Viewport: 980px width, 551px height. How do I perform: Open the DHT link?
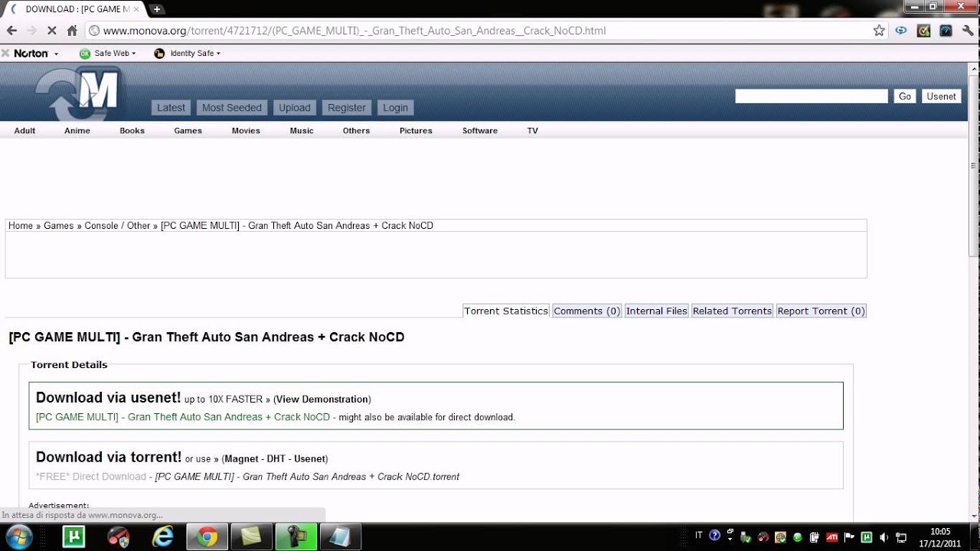point(276,459)
